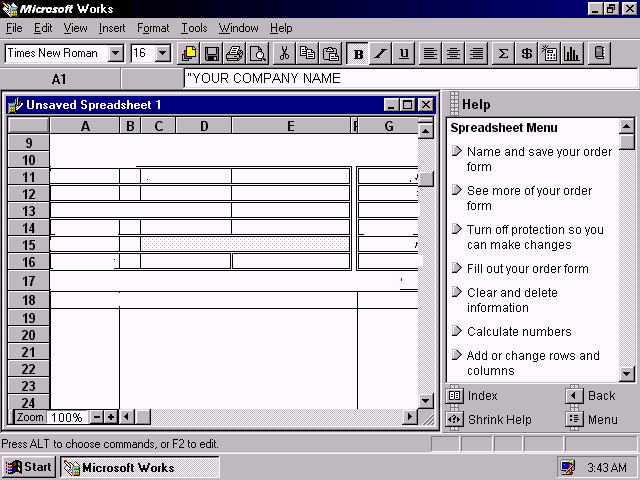The image size is (640, 480).
Task: Click zoom in plus button
Action: (111, 417)
